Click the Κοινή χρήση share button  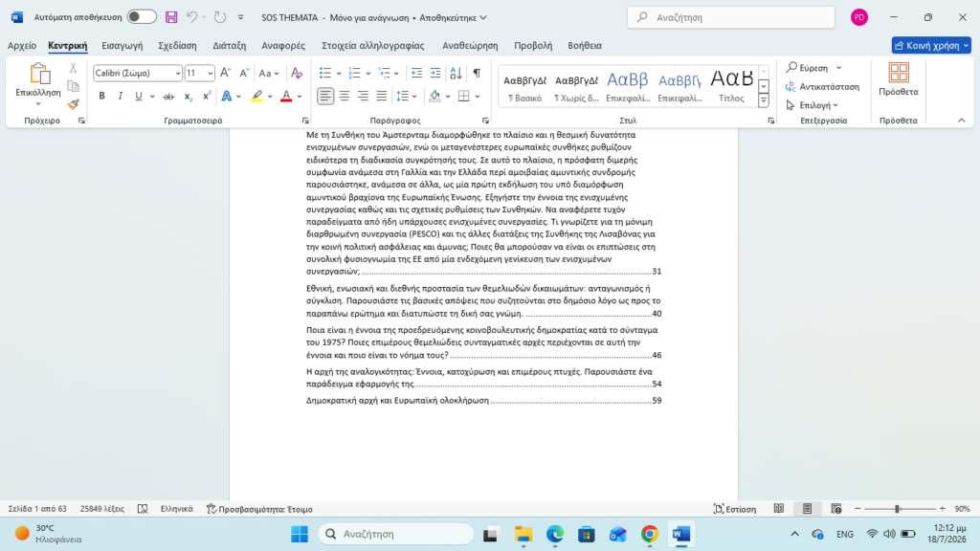930,46
